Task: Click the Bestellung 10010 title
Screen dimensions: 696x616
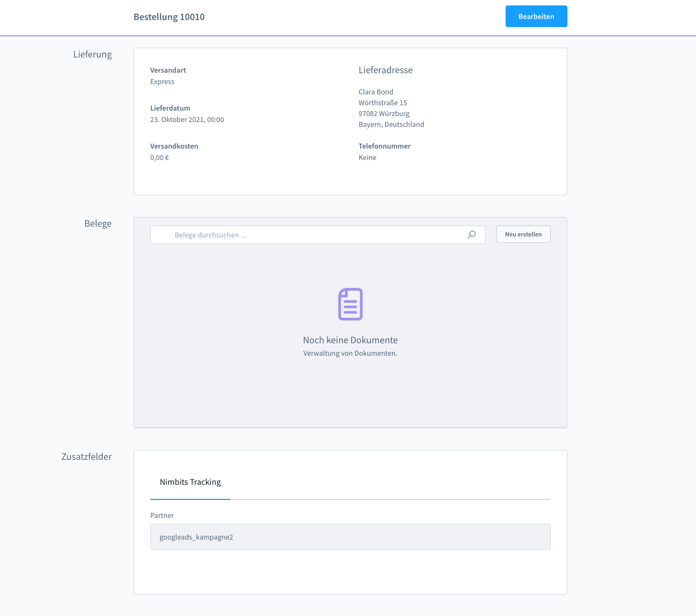Action: coord(169,17)
